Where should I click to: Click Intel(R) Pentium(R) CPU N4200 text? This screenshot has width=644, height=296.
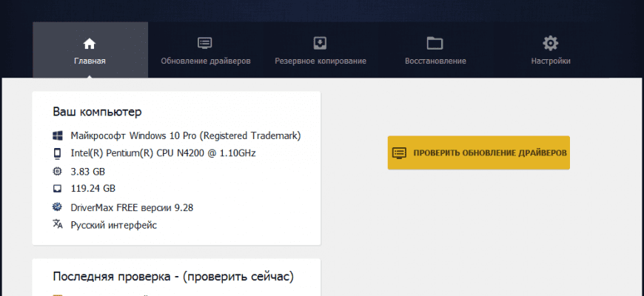[163, 153]
